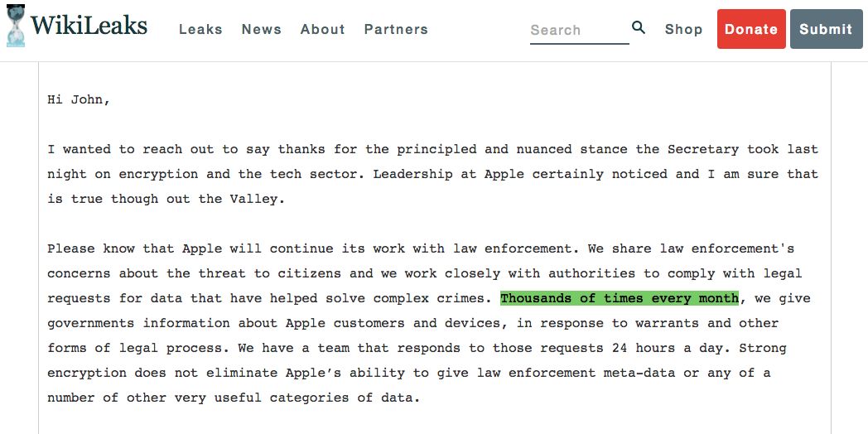
Task: Click the word "Strong" before "encryption does not"
Action: tap(763, 348)
